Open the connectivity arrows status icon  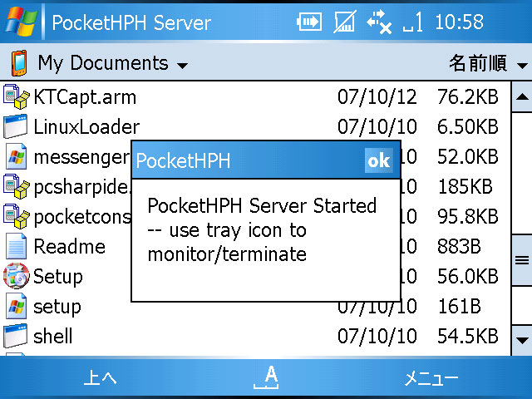click(x=379, y=22)
